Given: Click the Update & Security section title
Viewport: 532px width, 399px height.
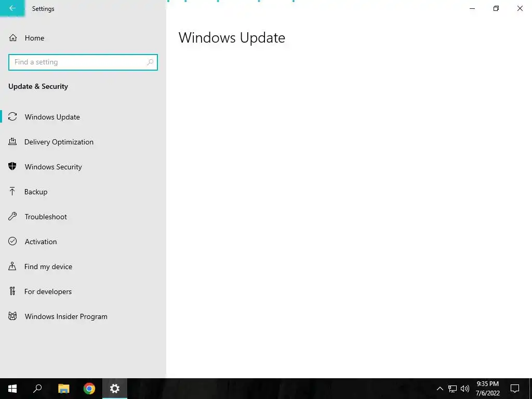Looking at the screenshot, I should [x=38, y=86].
